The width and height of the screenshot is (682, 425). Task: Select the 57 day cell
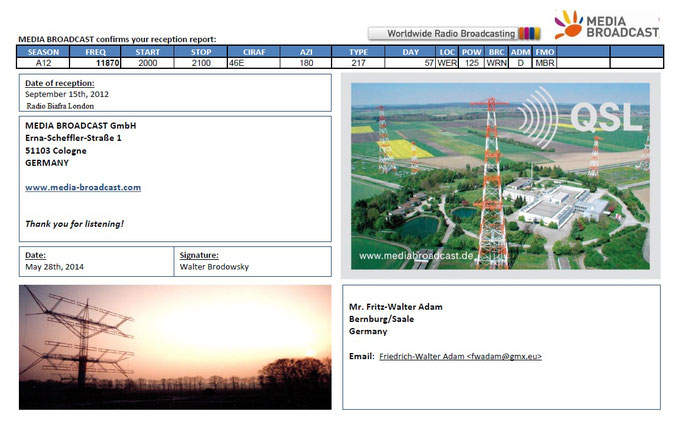pos(410,63)
